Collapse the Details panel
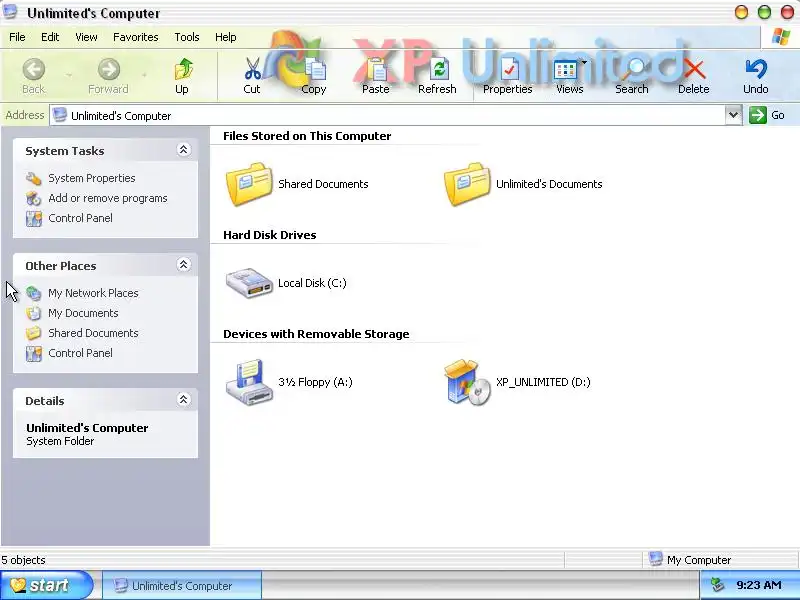 tap(184, 399)
